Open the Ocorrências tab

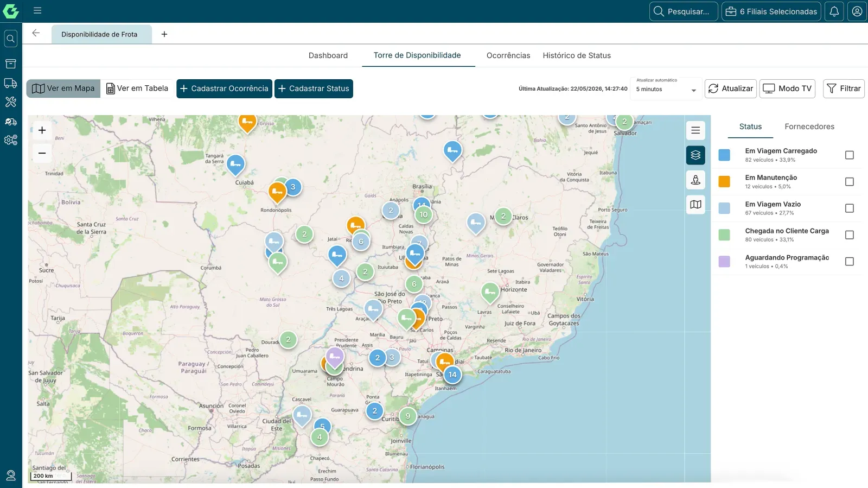[x=508, y=55]
